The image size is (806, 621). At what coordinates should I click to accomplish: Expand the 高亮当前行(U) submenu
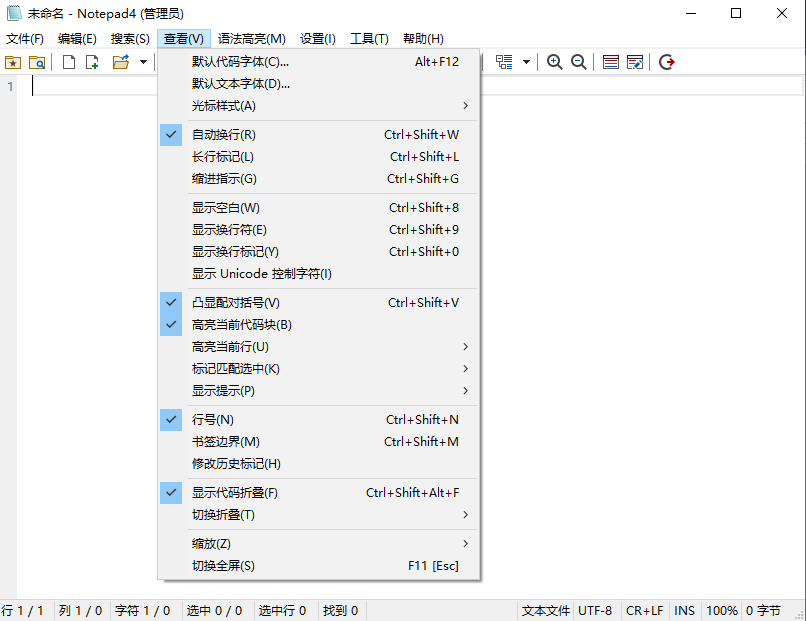pos(319,347)
